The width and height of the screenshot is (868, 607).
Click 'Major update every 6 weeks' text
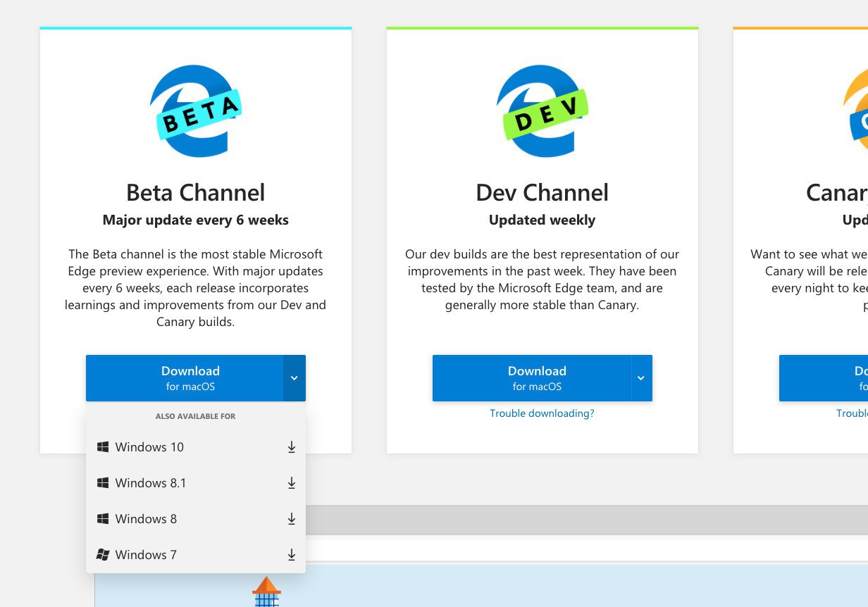195,220
